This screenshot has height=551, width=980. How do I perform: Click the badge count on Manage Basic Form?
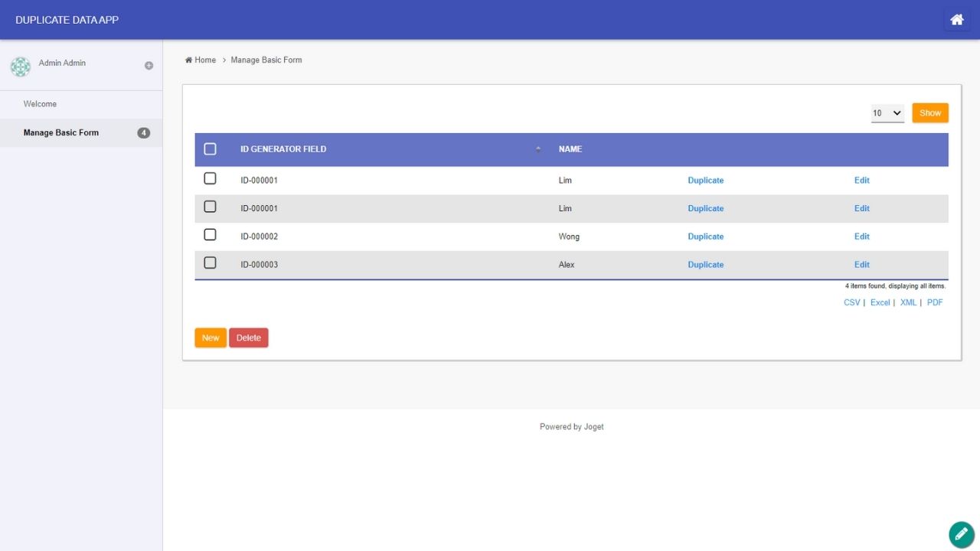pyautogui.click(x=143, y=133)
